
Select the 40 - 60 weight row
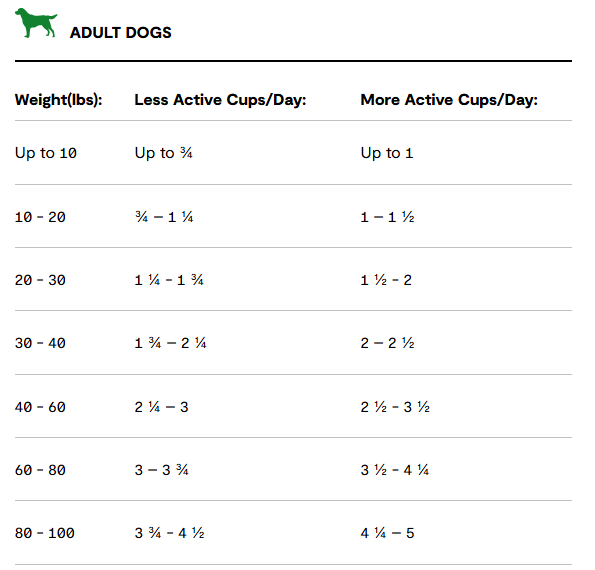(x=293, y=406)
